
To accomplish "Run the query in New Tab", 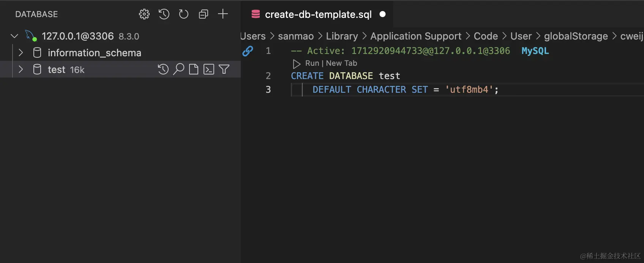I will click(341, 63).
